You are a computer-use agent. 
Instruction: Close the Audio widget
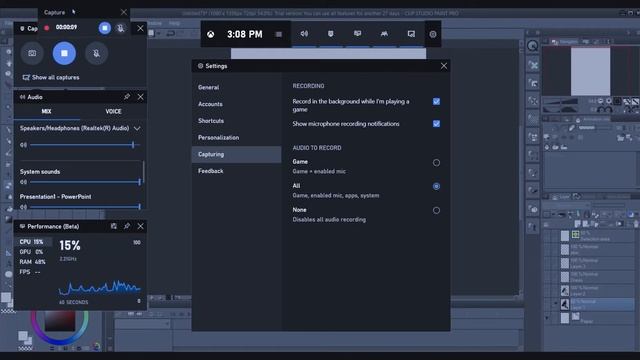[140, 97]
